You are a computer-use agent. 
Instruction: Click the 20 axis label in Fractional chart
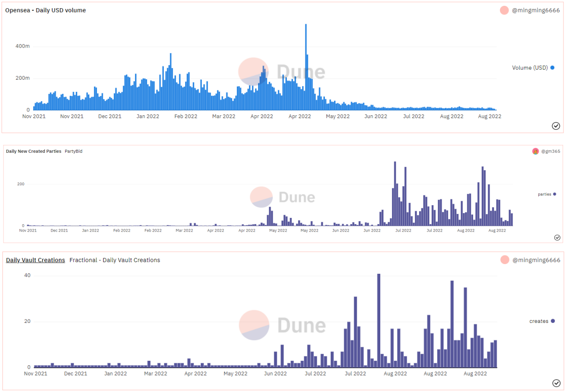(27, 321)
